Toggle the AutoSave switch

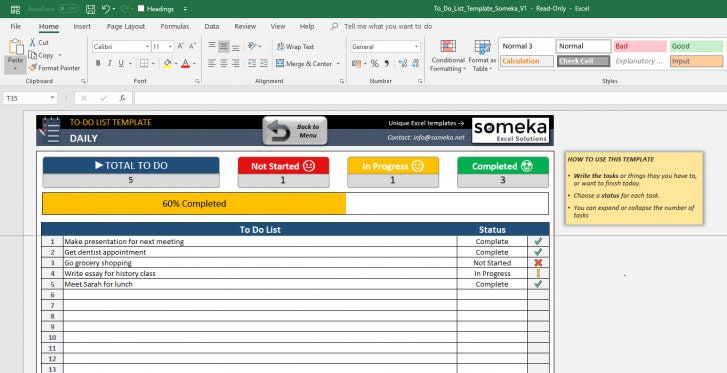[x=67, y=9]
